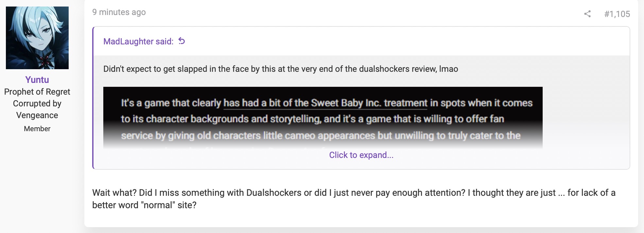Open the #1,105 post permalink

617,14
